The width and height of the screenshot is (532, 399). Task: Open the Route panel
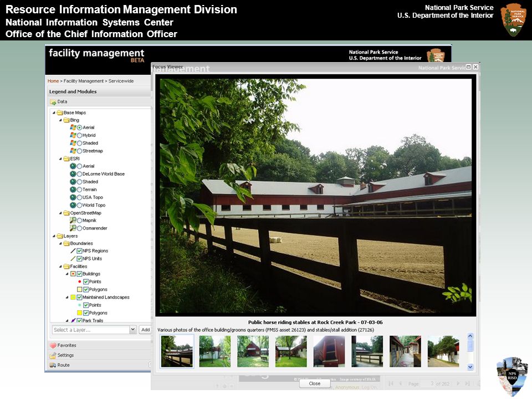click(99, 365)
